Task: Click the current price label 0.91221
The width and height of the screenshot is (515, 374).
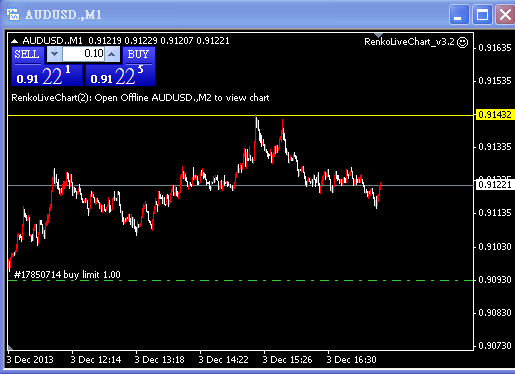Action: pos(495,185)
